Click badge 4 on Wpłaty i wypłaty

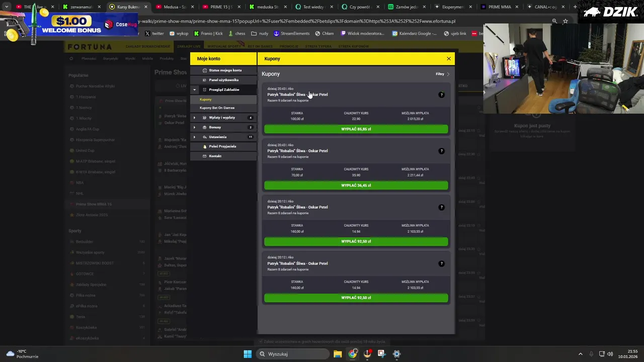pyautogui.click(x=251, y=118)
